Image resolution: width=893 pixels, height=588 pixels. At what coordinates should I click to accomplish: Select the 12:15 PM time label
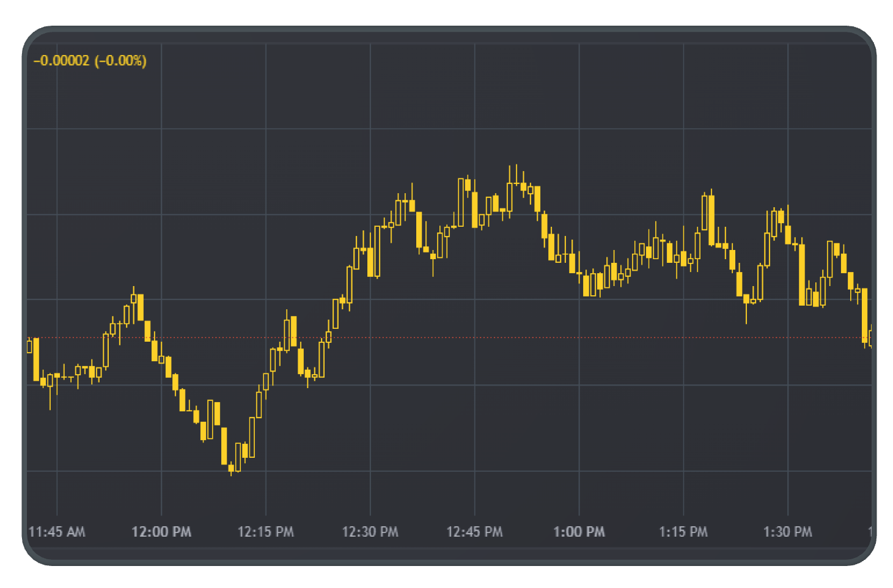tap(265, 532)
